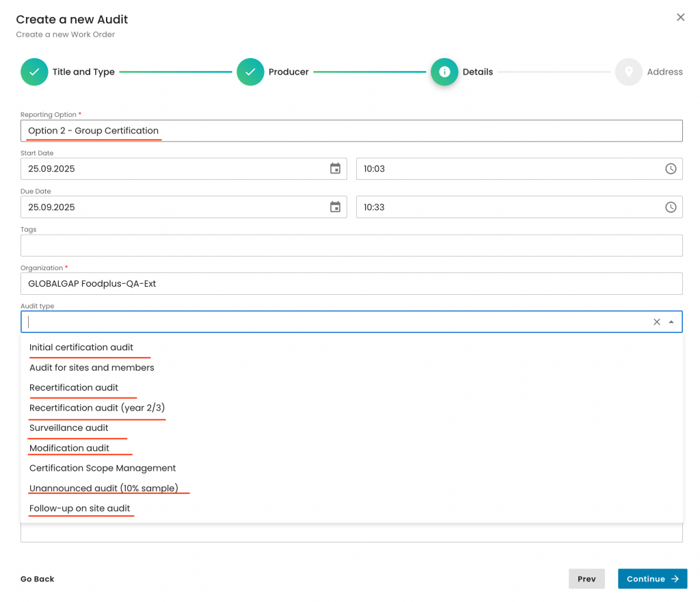Click the Producer step checkmark icon

point(250,72)
